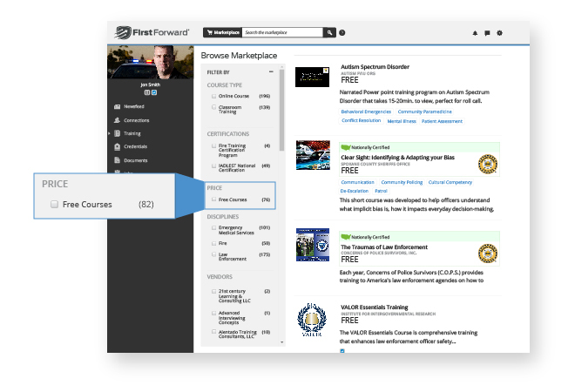Expand the Training sidebar arrow
This screenshot has height=392, width=575.
click(x=109, y=133)
